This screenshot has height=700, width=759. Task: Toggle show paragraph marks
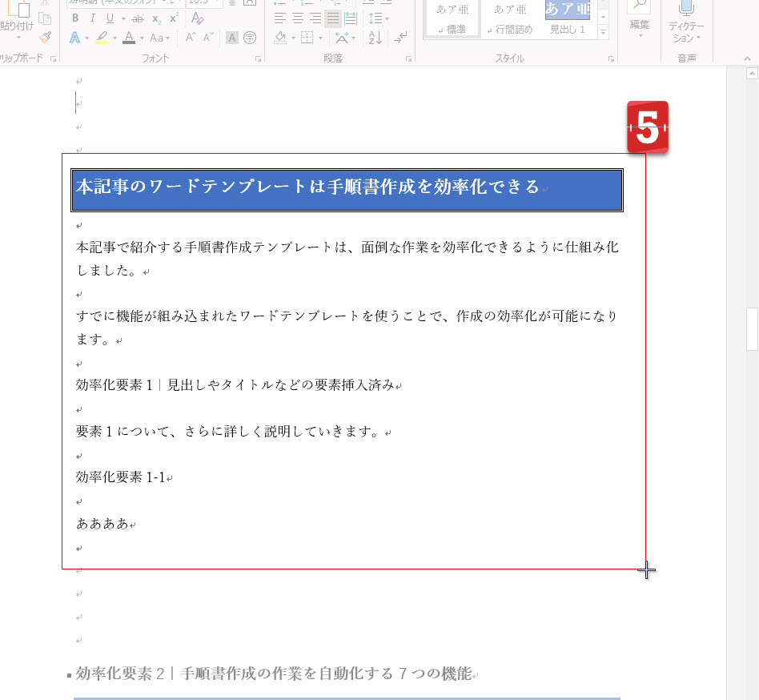[400, 38]
